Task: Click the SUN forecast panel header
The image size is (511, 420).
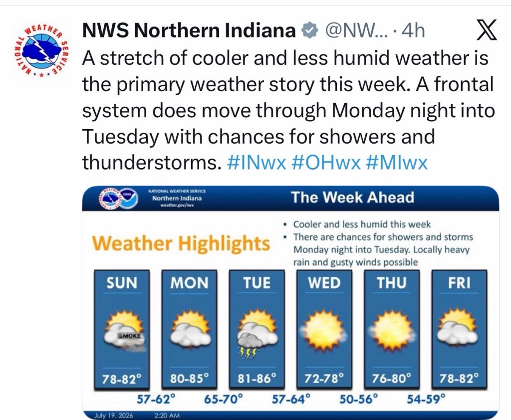Action: point(122,282)
